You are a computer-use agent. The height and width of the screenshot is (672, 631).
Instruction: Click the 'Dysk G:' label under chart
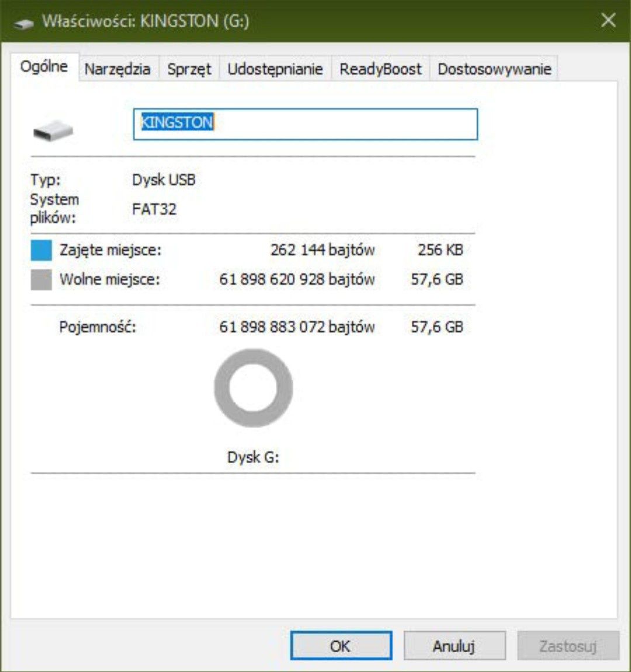coord(253,457)
